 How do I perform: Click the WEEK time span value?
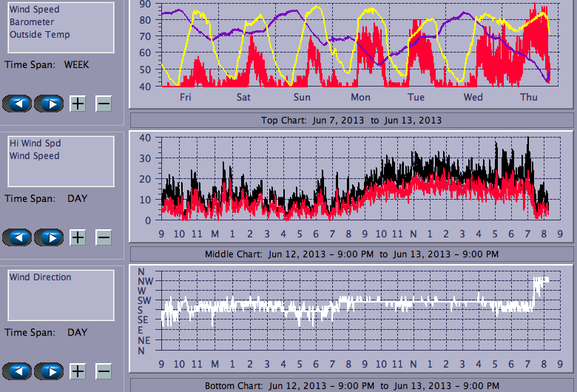pos(76,65)
